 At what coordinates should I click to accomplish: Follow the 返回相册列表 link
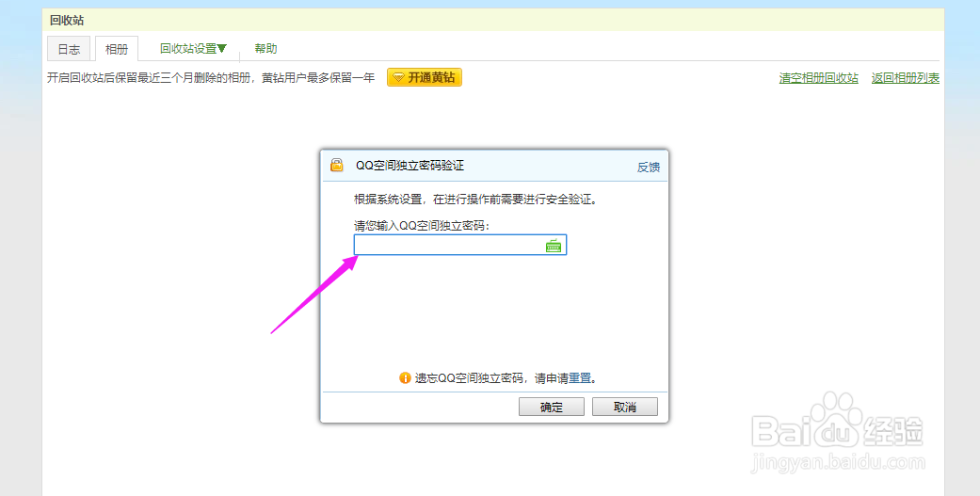click(906, 78)
